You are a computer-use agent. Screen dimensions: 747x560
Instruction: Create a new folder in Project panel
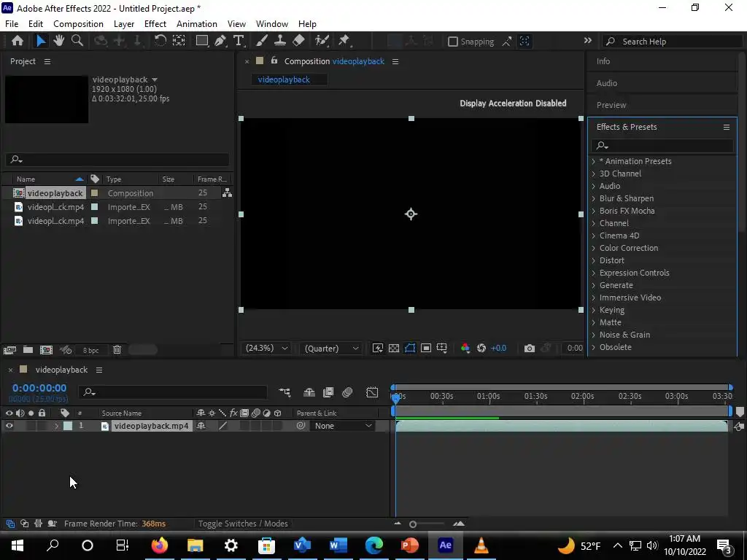tap(28, 350)
